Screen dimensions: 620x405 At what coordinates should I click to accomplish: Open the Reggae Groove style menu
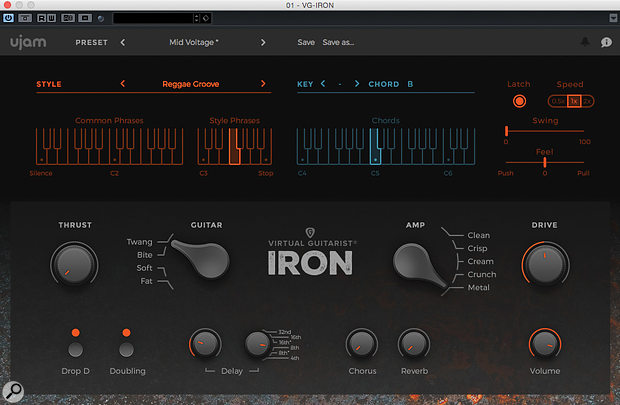tap(191, 84)
